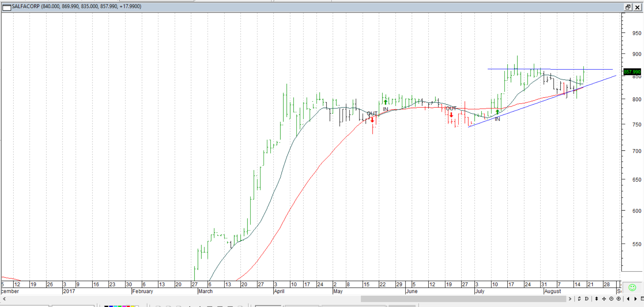Click the June month label
This screenshot has height=307, width=644.
point(412,291)
